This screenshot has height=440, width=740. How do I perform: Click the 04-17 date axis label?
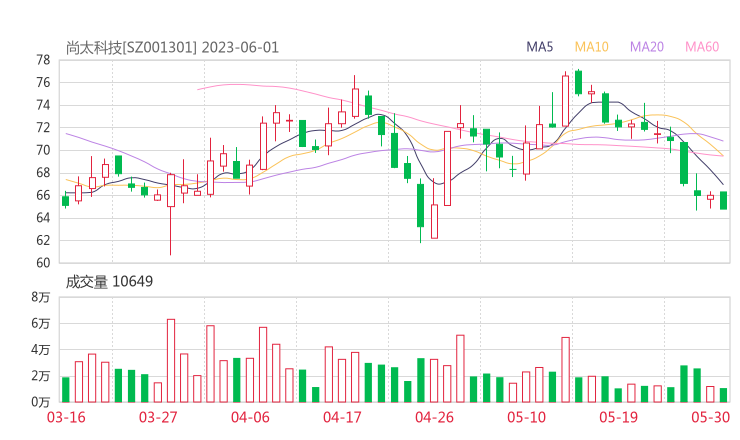pyautogui.click(x=342, y=417)
